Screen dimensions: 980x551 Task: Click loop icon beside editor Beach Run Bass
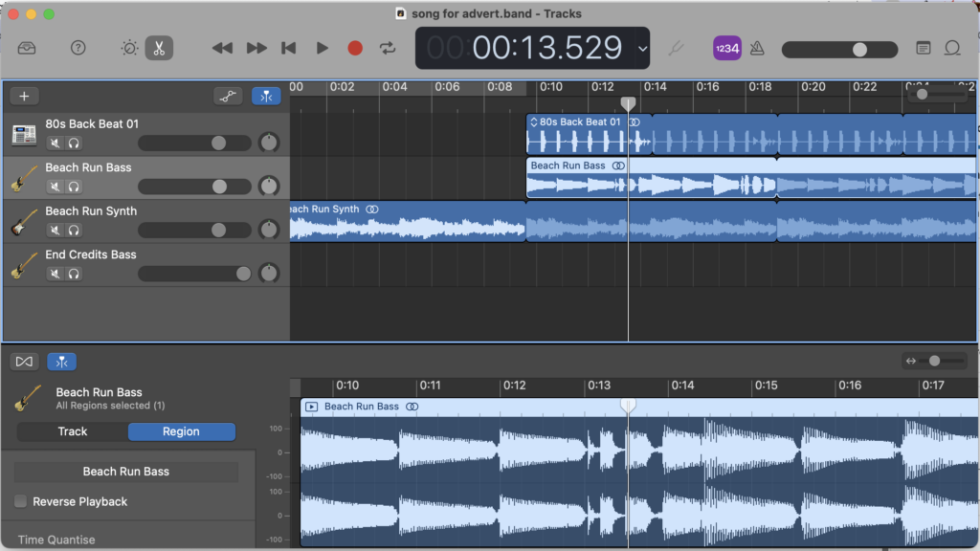412,407
